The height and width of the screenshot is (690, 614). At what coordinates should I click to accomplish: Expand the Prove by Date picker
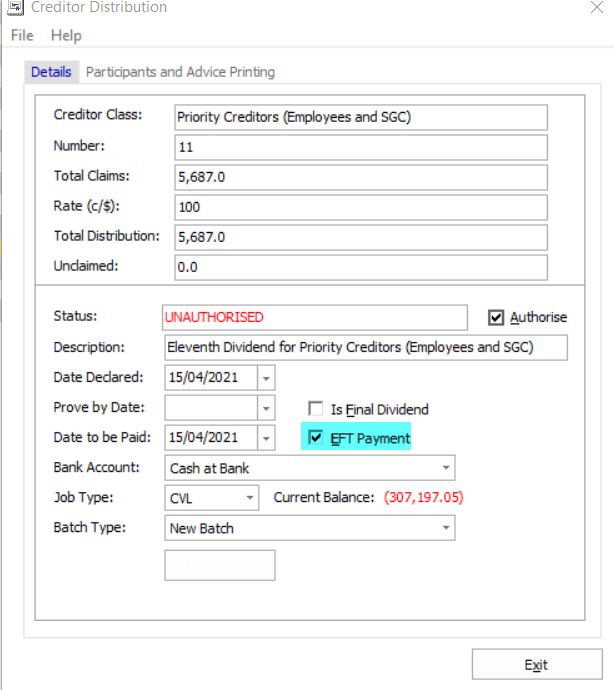(265, 408)
